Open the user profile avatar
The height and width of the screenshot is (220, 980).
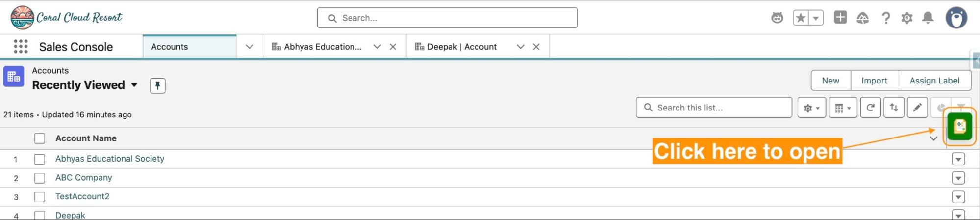click(956, 18)
